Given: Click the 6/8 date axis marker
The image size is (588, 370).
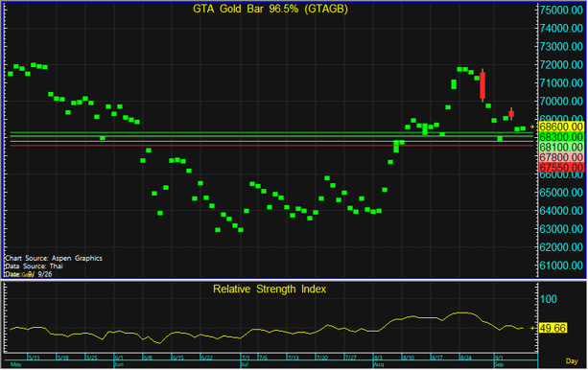Looking at the screenshot, I should click(148, 358).
